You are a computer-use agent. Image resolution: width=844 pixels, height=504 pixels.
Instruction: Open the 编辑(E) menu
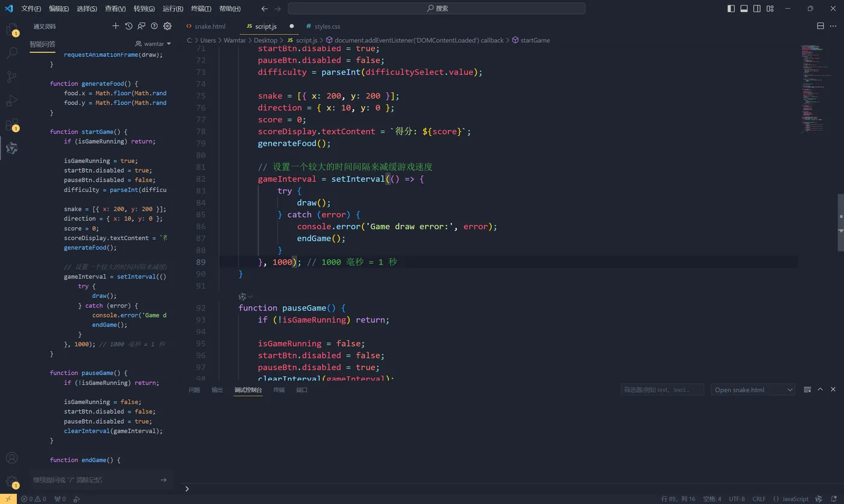(x=58, y=8)
